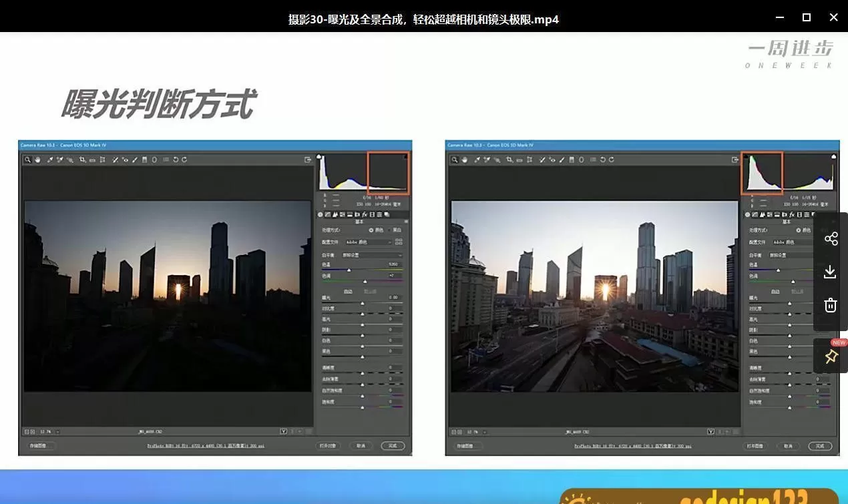
Task: Select the Spot Removal tool
Action: pyautogui.click(x=115, y=160)
